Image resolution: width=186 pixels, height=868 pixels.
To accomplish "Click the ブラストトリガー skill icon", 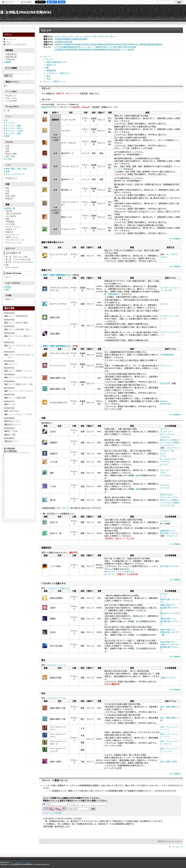I will pos(45,229).
